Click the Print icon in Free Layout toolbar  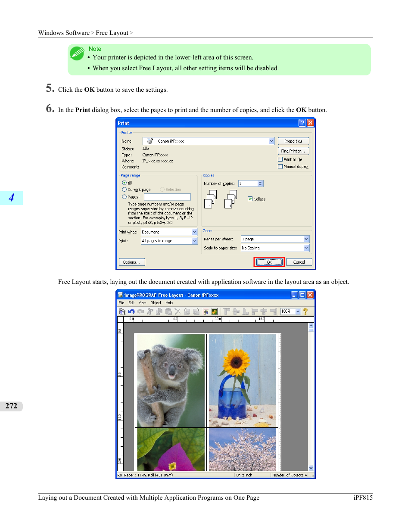(122, 311)
